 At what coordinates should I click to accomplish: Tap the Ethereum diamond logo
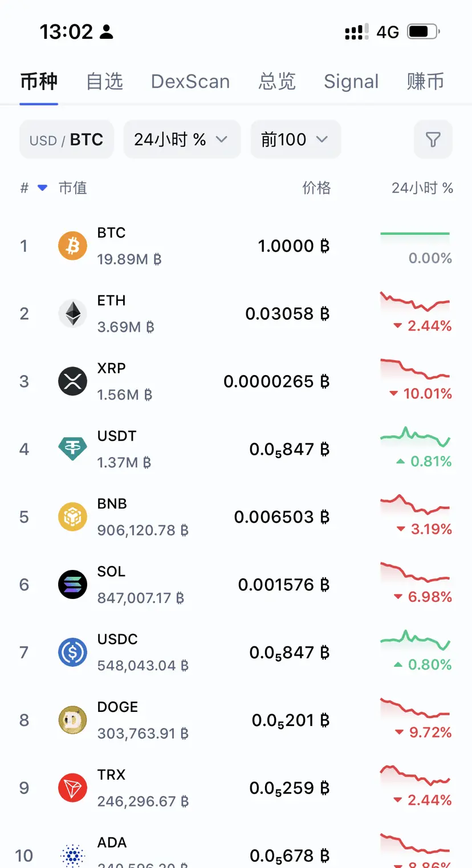tap(73, 313)
